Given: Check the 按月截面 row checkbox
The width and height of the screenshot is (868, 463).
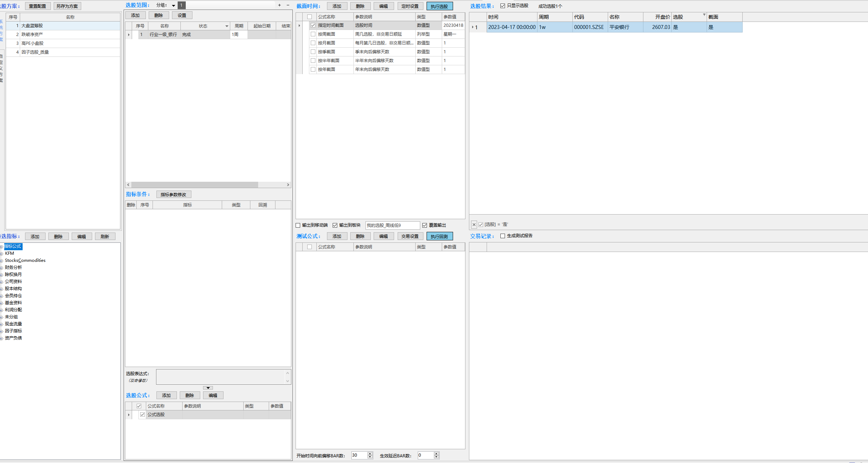Looking at the screenshot, I should coord(313,43).
